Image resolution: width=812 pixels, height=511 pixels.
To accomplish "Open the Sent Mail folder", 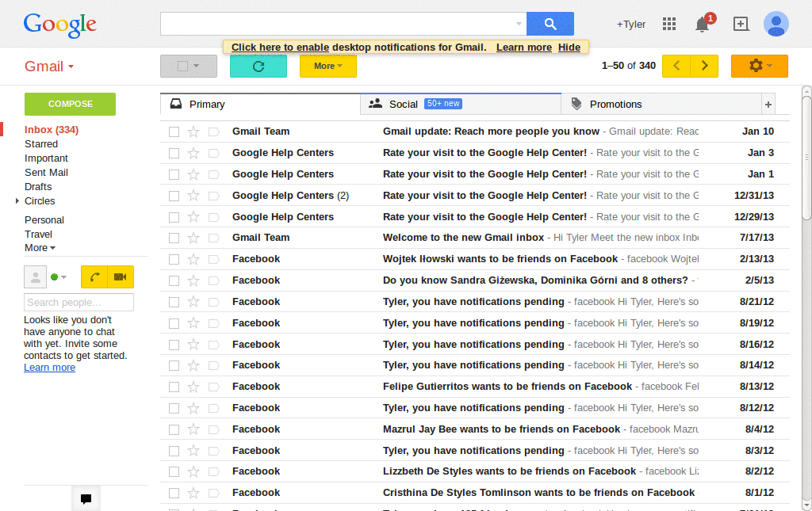I will (x=46, y=172).
